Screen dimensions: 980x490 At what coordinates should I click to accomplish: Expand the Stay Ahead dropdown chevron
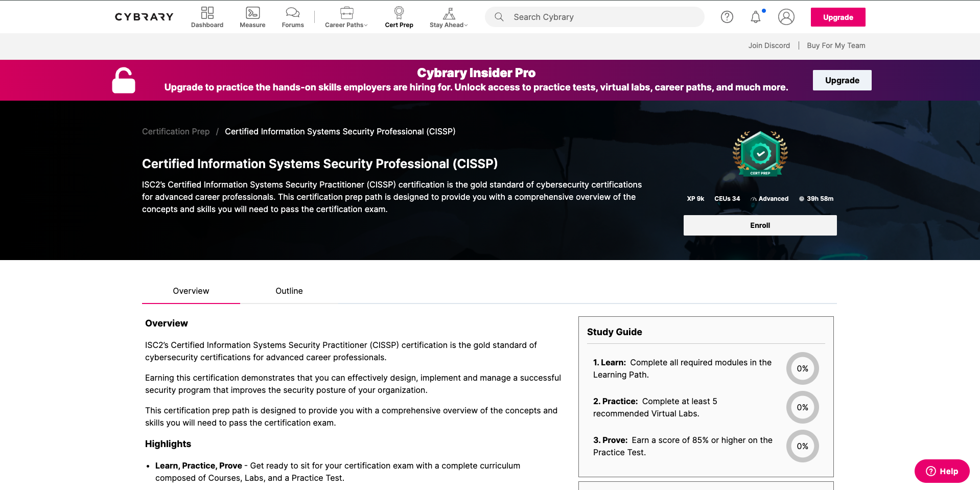tap(466, 26)
